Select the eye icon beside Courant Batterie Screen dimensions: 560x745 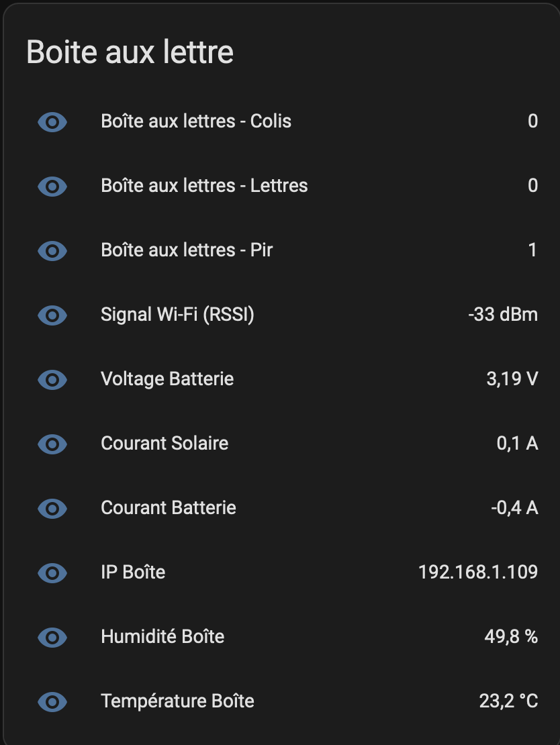coord(52,508)
